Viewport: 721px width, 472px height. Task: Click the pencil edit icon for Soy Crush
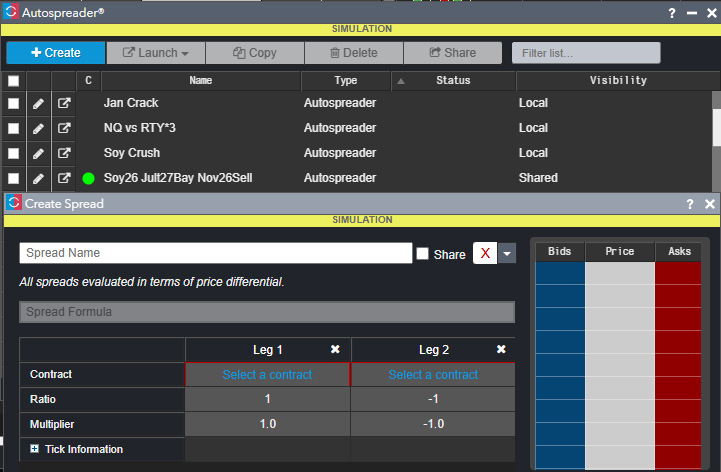39,153
